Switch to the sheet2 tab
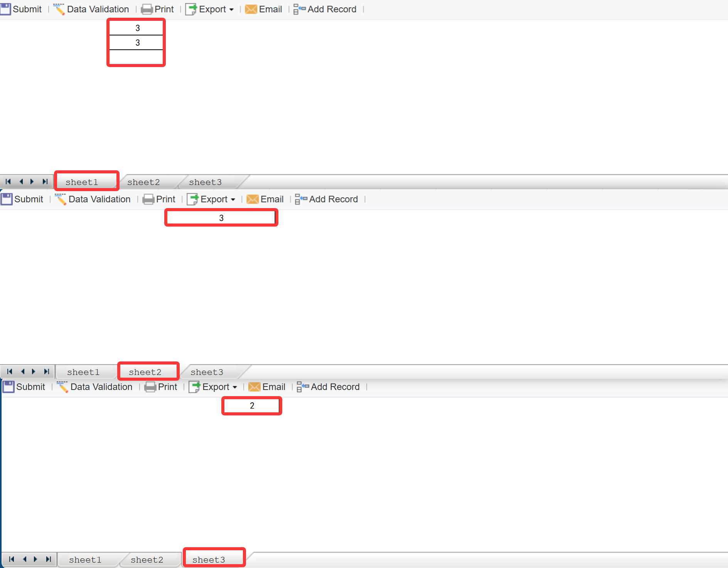This screenshot has width=728, height=568. pos(148,371)
